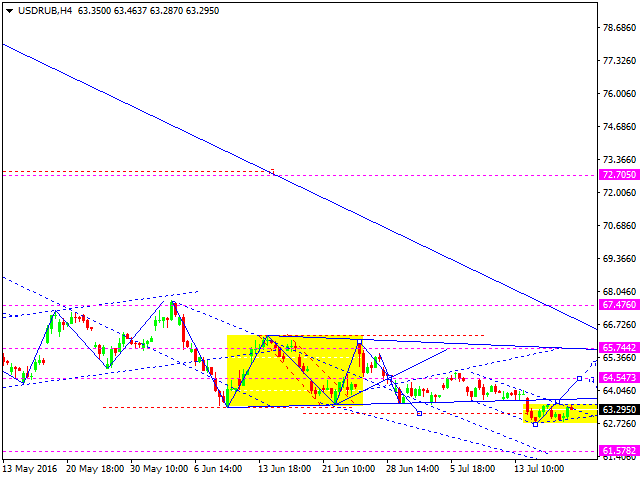Viewport: 640px width, 480px height.
Task: Click the 74.6860 price scale value
Action: pyautogui.click(x=620, y=127)
